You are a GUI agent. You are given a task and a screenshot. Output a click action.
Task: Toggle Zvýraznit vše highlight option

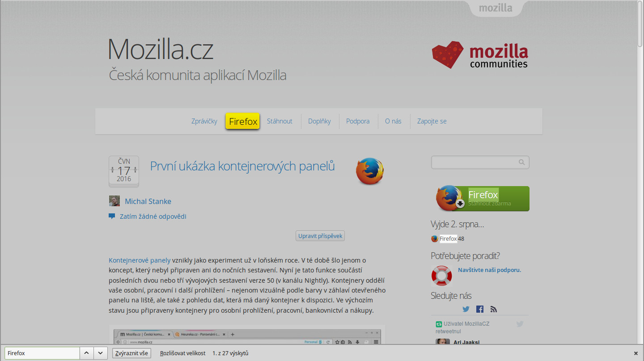click(x=131, y=353)
